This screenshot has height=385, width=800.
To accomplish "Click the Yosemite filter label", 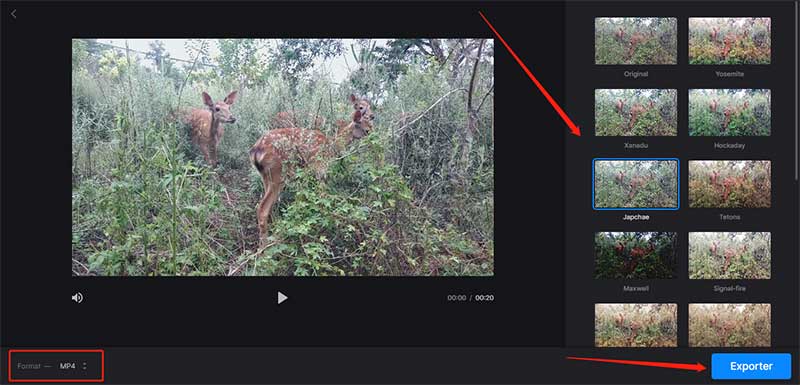I will [x=730, y=74].
